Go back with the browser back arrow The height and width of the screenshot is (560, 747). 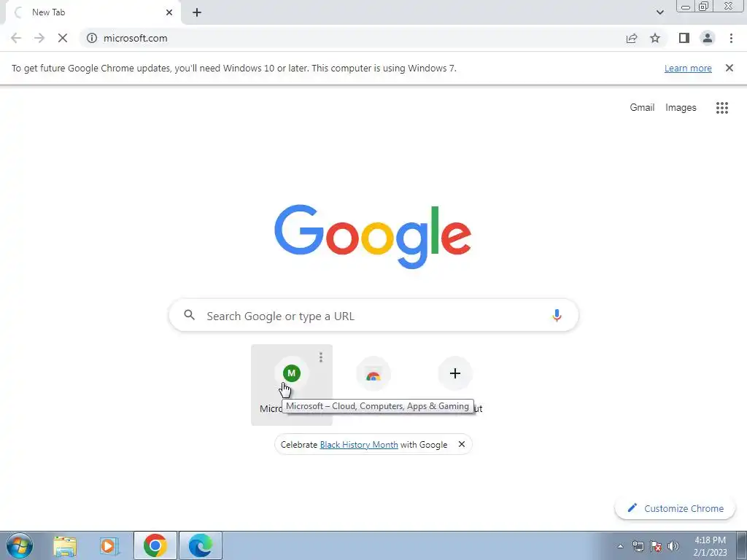point(16,38)
